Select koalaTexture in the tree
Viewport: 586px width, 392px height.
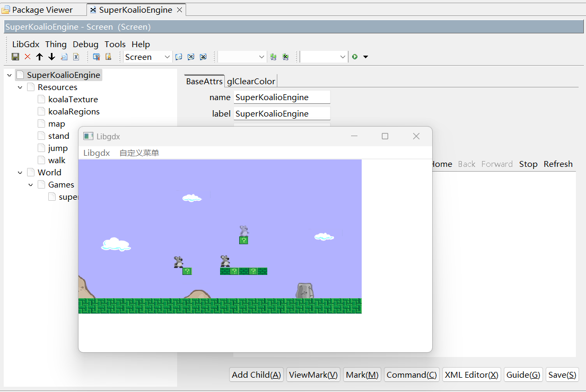point(73,100)
